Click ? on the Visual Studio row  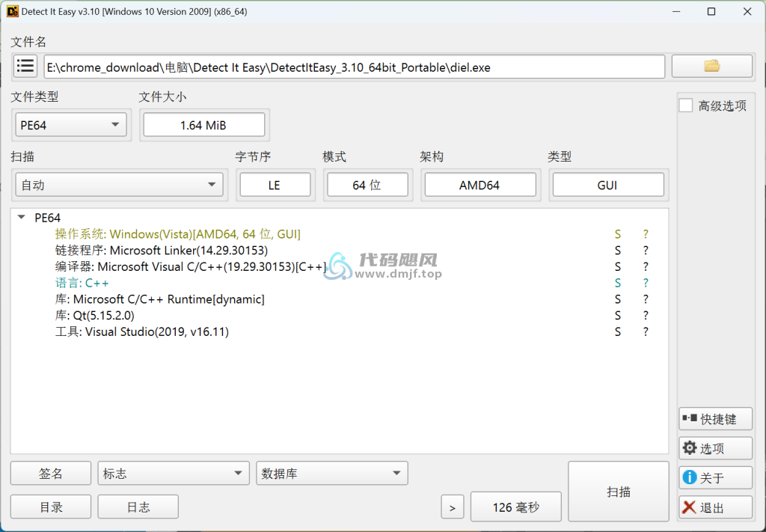pos(646,331)
